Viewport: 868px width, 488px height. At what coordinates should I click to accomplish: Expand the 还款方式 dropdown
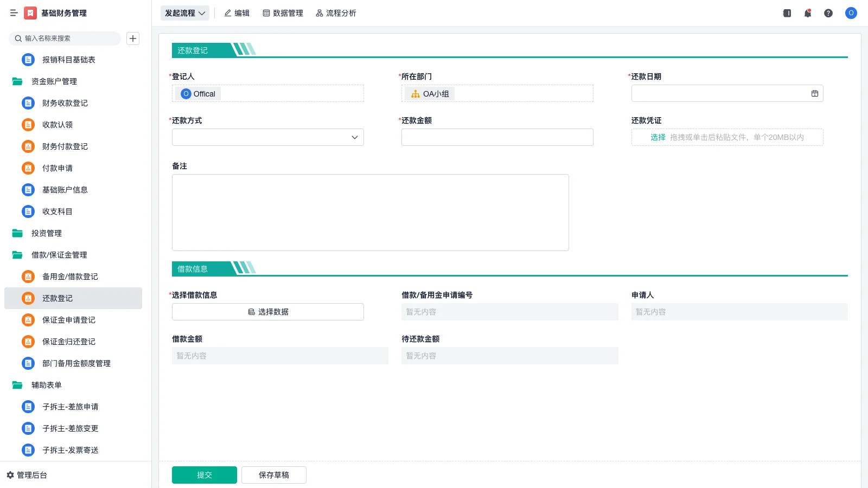coord(268,137)
